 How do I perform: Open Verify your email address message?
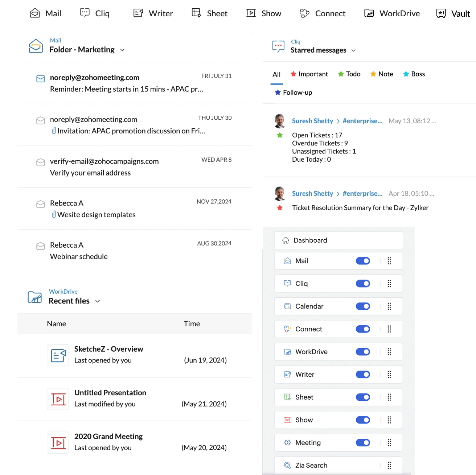(x=135, y=167)
